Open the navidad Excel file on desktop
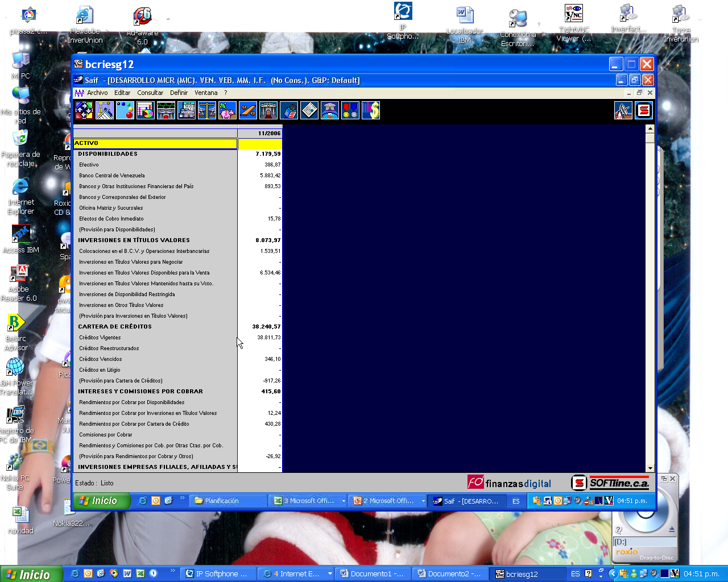728x582 pixels. [x=21, y=519]
